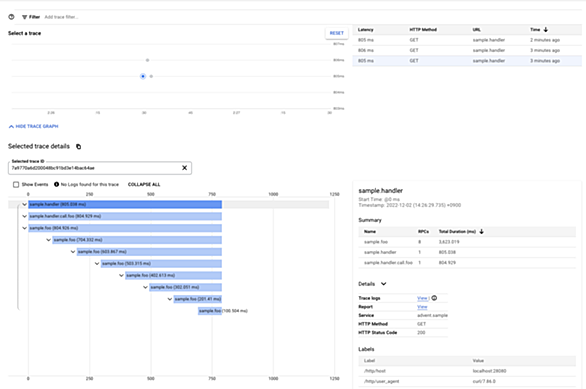Viewport: 586px width, 389px height.
Task: Clear the selected trace ID with X
Action: tap(184, 168)
